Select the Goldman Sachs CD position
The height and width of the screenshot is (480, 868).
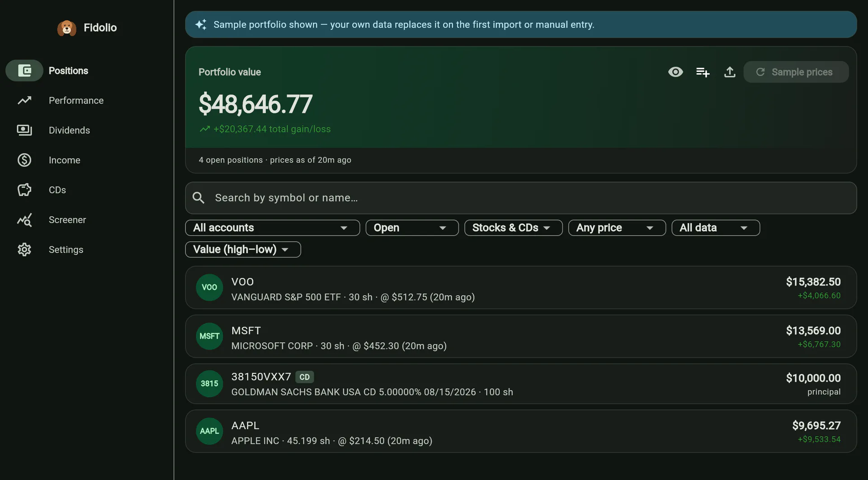coord(521,384)
